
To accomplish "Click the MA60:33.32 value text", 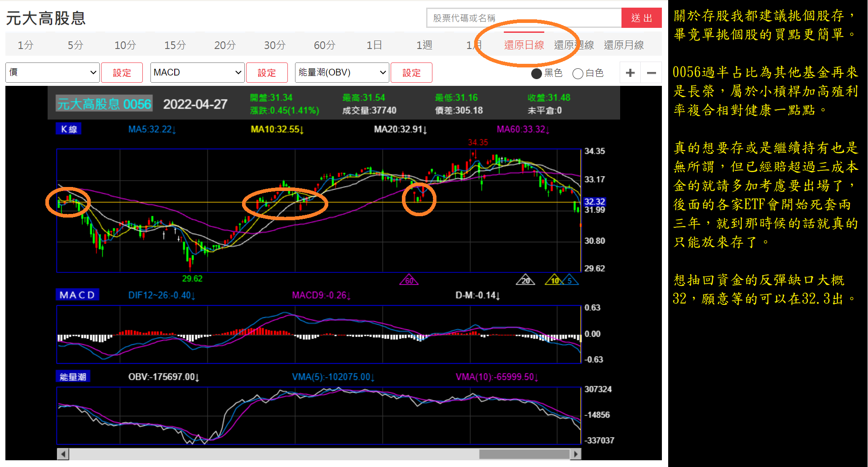I will tap(523, 129).
